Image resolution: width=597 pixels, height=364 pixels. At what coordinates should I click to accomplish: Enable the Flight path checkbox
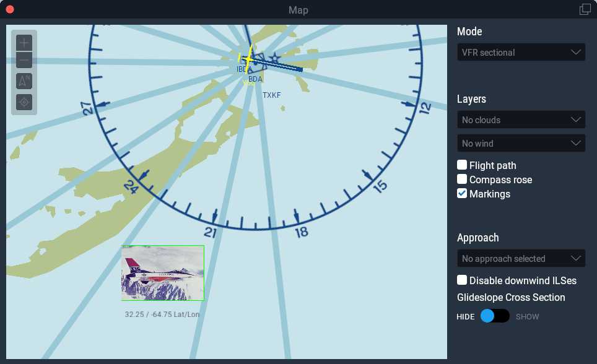[462, 165]
